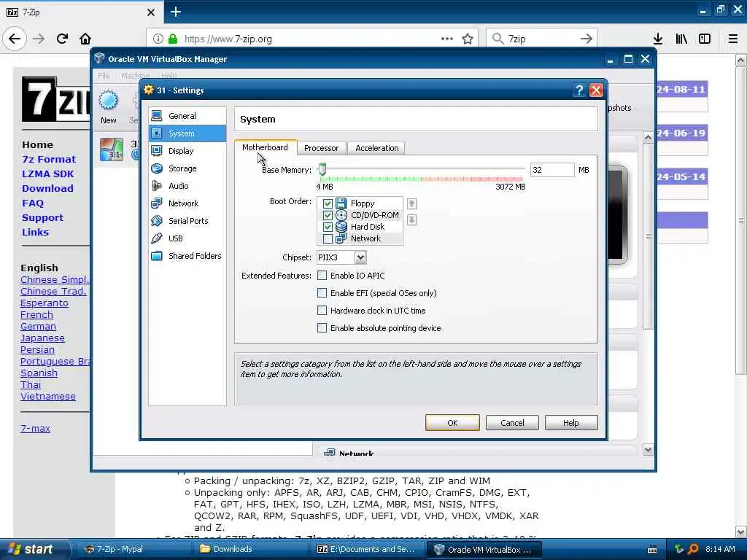Switch to E:\Documents taskbar 7-Zip item
This screenshot has height=560, width=747.
click(x=365, y=550)
